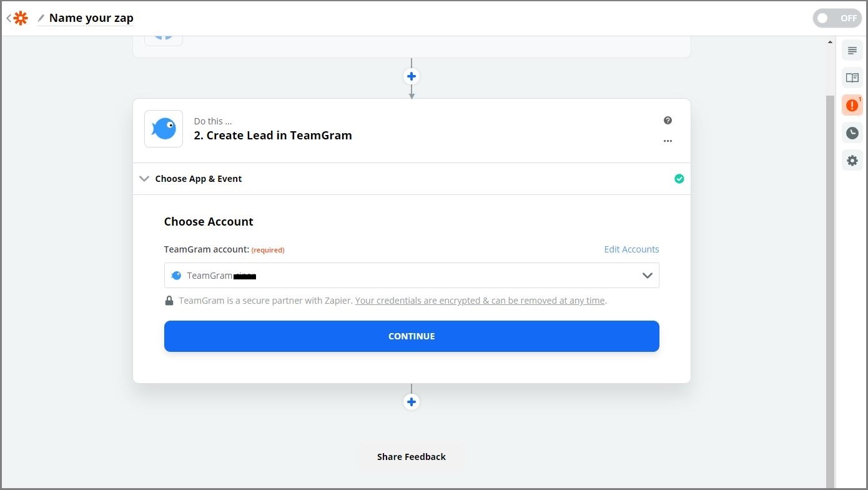Open zap history clock icon
The width and height of the screenshot is (868, 490).
tap(852, 133)
